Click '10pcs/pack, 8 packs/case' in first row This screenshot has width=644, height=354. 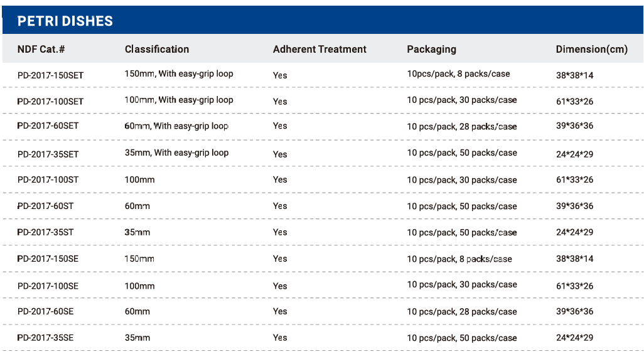tap(458, 74)
